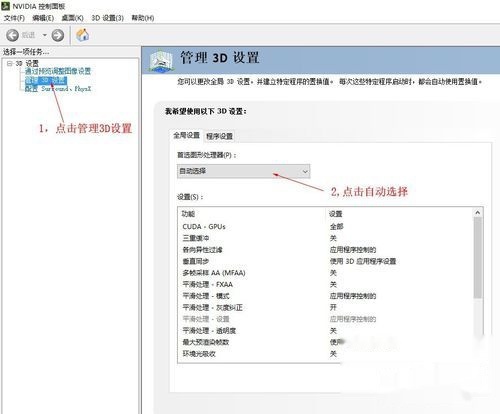Open back history dropdown arrow
The image size is (500, 414).
[x=44, y=35]
